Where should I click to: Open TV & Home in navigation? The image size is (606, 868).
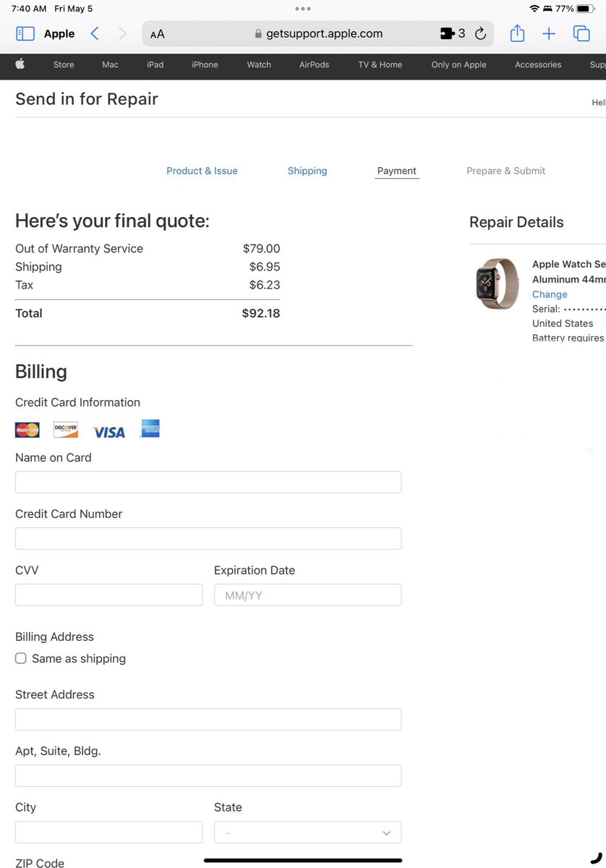click(x=380, y=64)
